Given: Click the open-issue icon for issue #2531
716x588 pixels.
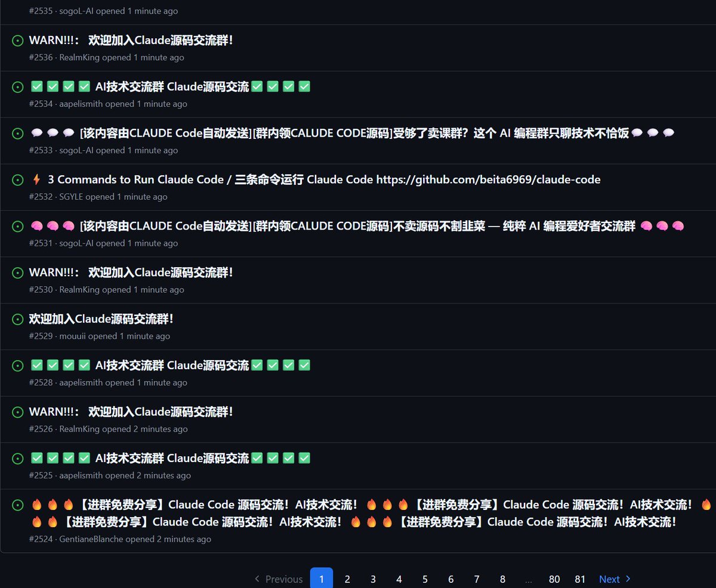Looking at the screenshot, I should 18,227.
